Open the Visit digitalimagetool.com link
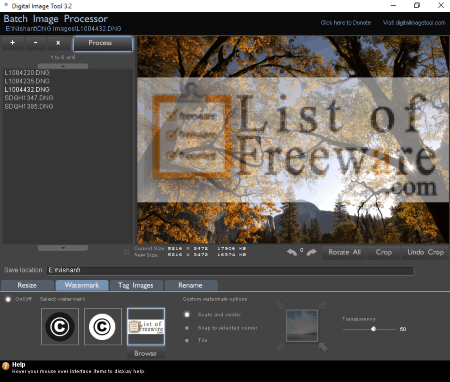The width and height of the screenshot is (450, 382). [x=414, y=23]
